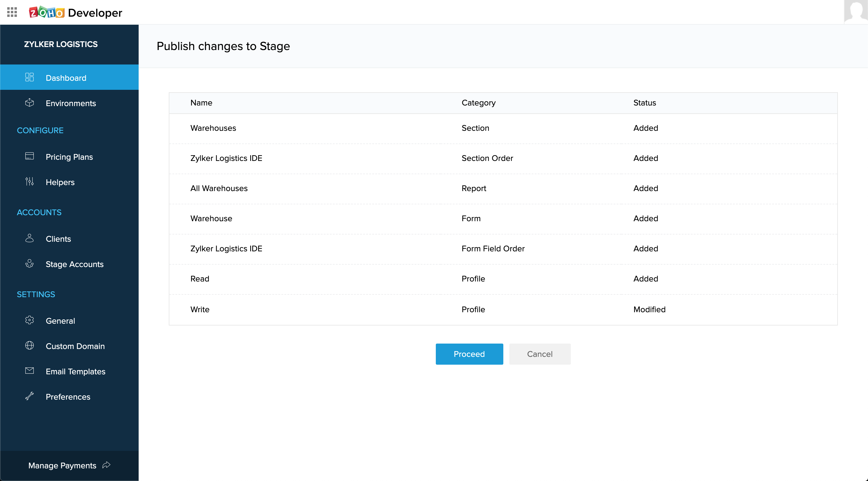Click the Email Templates envelope icon
868x481 pixels.
[29, 371]
